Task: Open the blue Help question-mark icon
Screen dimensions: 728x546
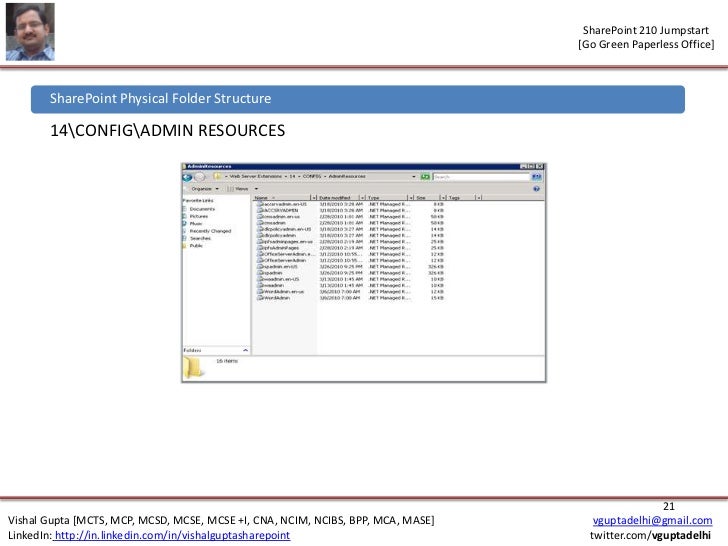Action: (x=536, y=189)
